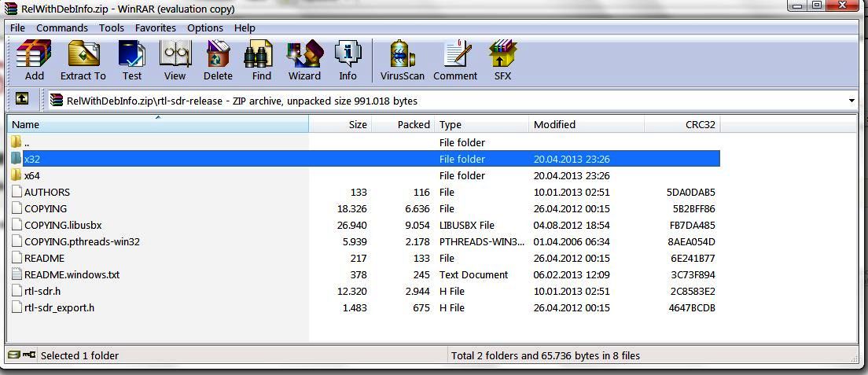Viewport: 868px width, 375px height.
Task: Click the rtl-sdr.h file icon
Action: tap(17, 291)
